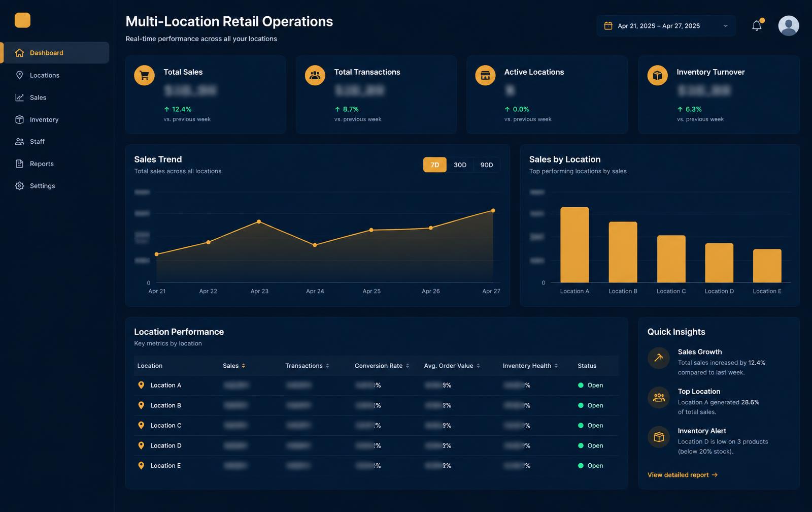
Task: Click the Location B map pin icon
Action: coord(141,405)
